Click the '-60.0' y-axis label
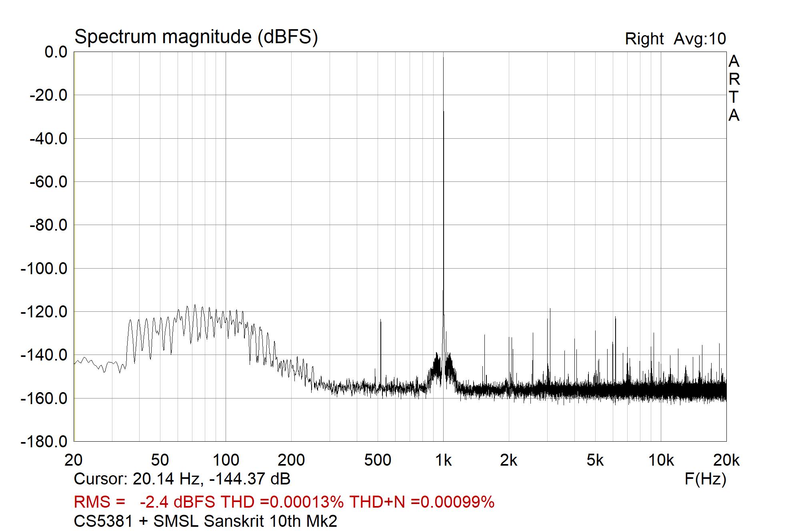 pyautogui.click(x=49, y=182)
